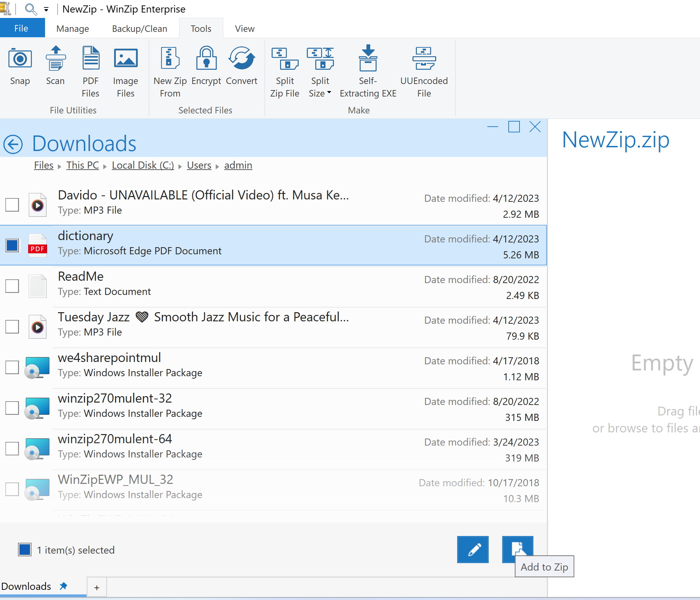Open the Scan tool
Image resolution: width=700 pixels, height=600 pixels.
pyautogui.click(x=55, y=66)
